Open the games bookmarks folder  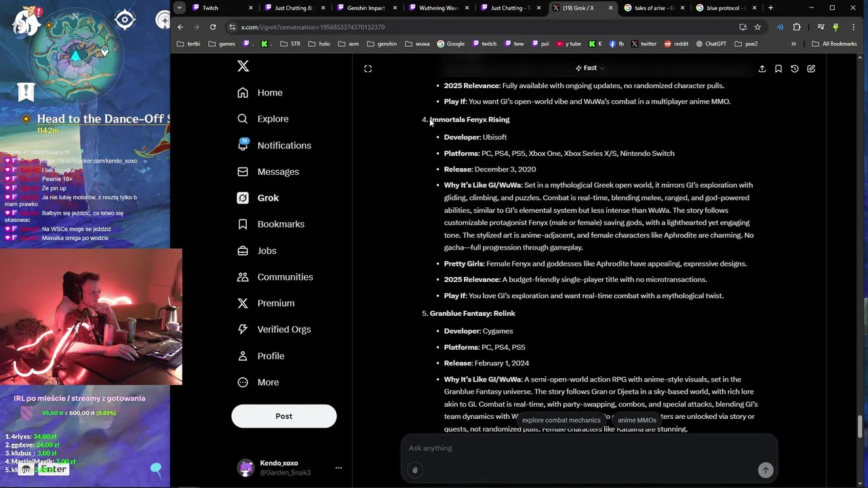click(222, 44)
